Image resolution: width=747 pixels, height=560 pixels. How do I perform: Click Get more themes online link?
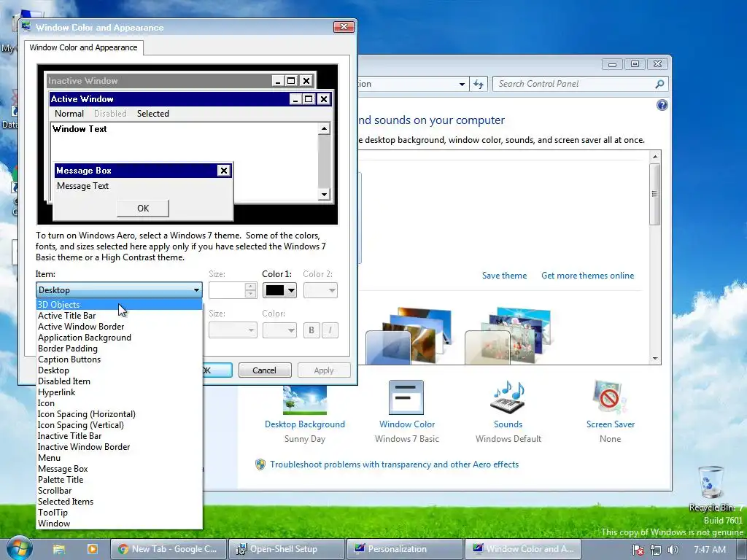click(x=587, y=276)
